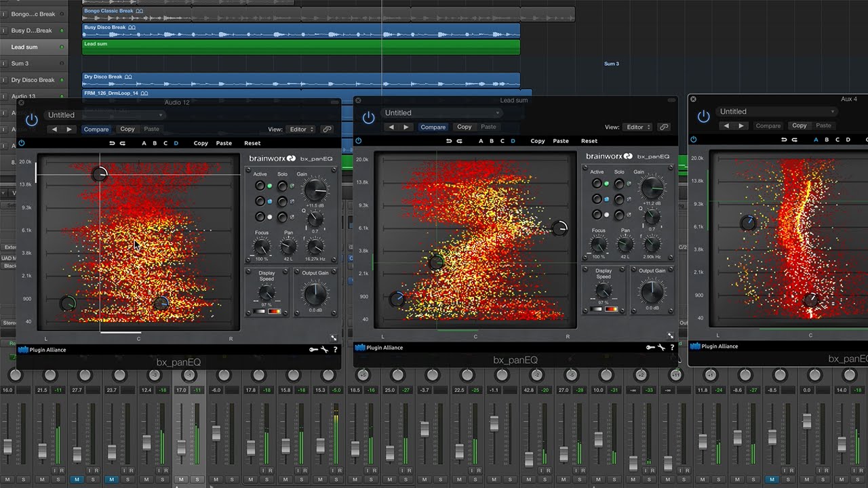Select settings slot B in the Audio 12 plugin
The width and height of the screenshot is (868, 488).
point(155,143)
